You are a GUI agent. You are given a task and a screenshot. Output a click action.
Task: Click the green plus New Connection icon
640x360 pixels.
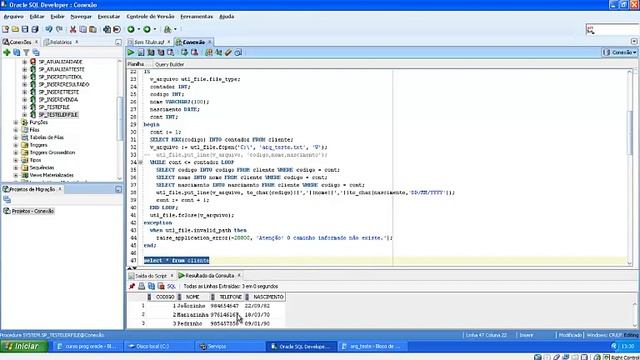click(x=7, y=53)
